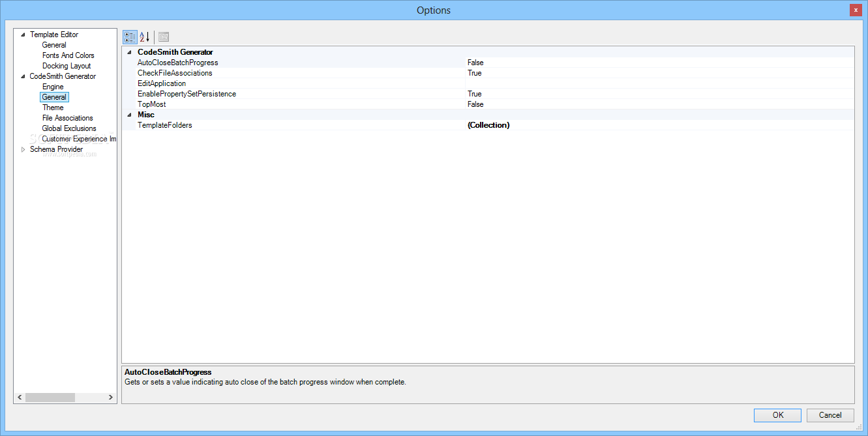Select the CheckFileAssociations property
Screen dimensions: 868x436
[175, 73]
